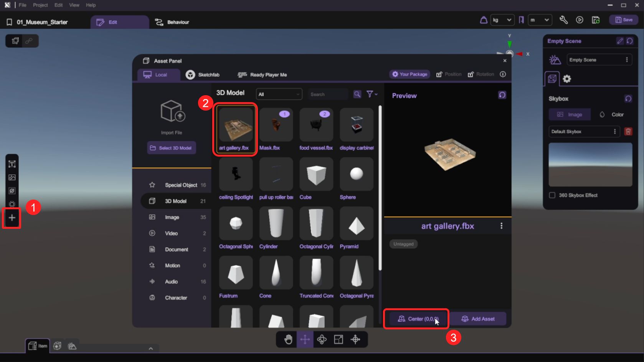
Task: Open the Behaviour tab
Action: click(172, 22)
